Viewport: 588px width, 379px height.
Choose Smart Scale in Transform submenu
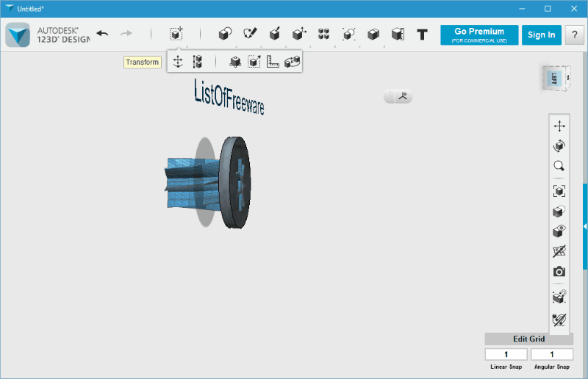[x=235, y=62]
